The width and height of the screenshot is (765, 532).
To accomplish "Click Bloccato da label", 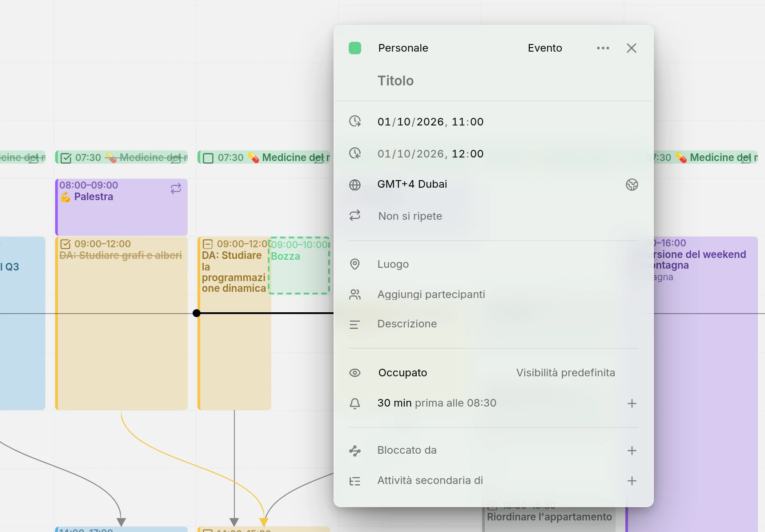I will pyautogui.click(x=407, y=450).
